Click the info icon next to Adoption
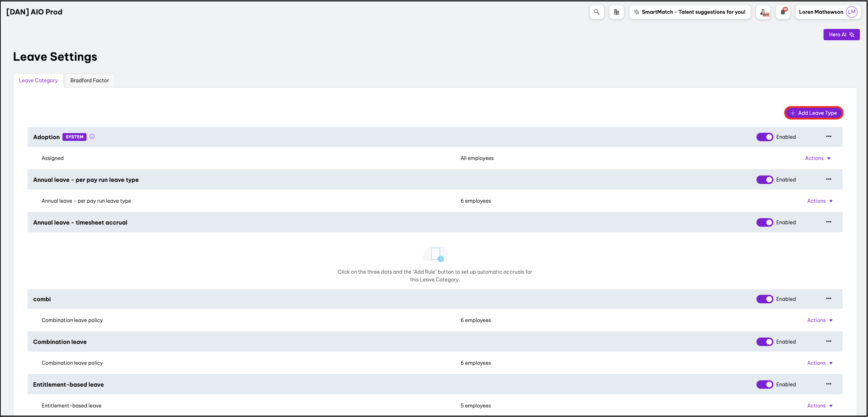 click(x=92, y=137)
